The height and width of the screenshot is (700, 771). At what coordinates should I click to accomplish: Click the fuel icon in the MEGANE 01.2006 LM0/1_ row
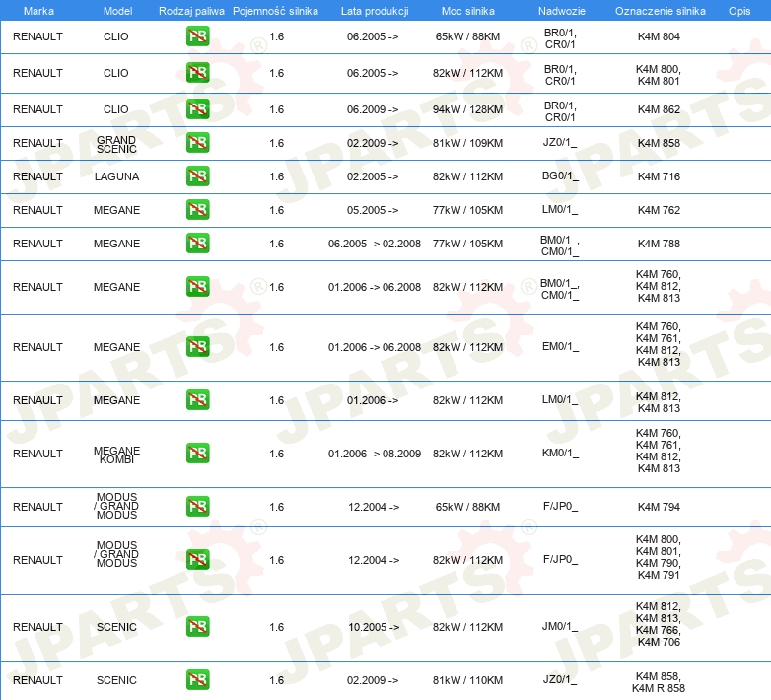pos(197,399)
